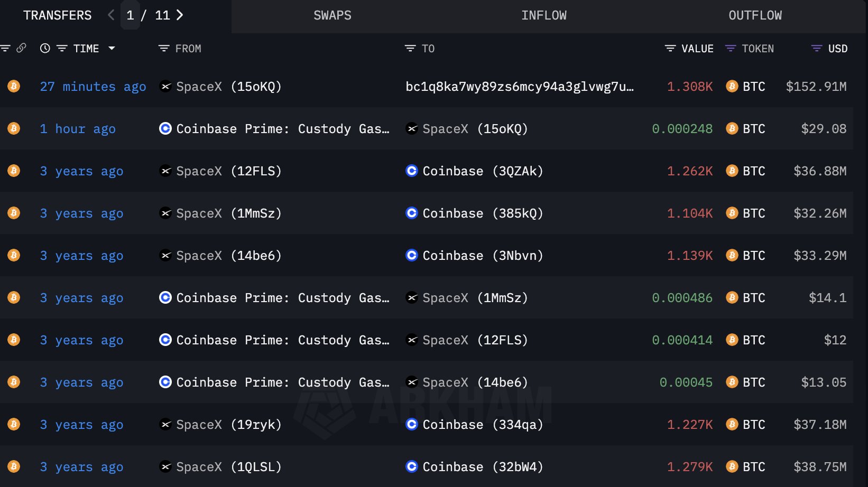868x487 pixels.
Task: Switch to the SWAPS tab
Action: (x=332, y=15)
